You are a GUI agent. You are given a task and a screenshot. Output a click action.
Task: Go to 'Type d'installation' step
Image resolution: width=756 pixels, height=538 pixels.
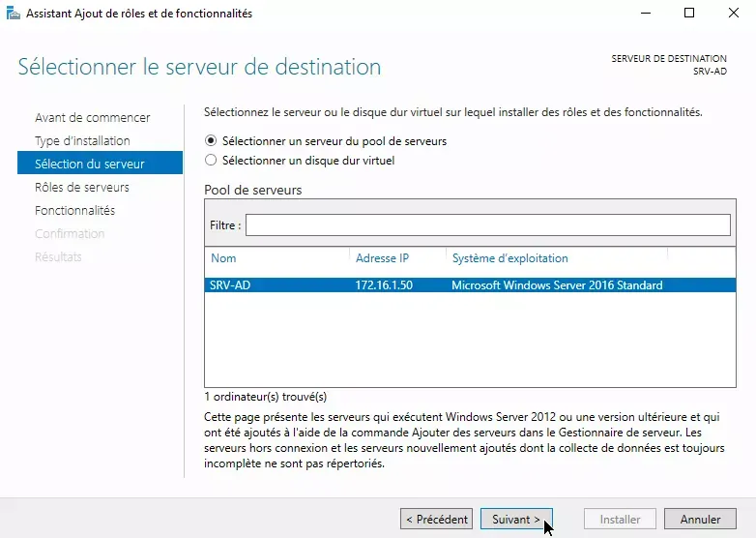(x=82, y=141)
